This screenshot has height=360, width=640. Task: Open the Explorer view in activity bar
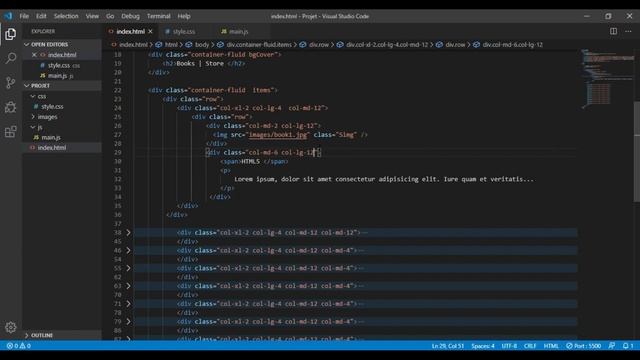[x=11, y=34]
